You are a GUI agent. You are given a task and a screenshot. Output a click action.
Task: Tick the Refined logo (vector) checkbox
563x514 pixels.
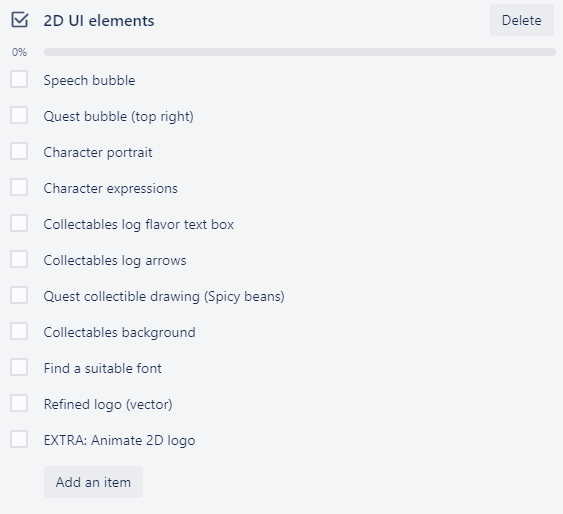(x=19, y=403)
